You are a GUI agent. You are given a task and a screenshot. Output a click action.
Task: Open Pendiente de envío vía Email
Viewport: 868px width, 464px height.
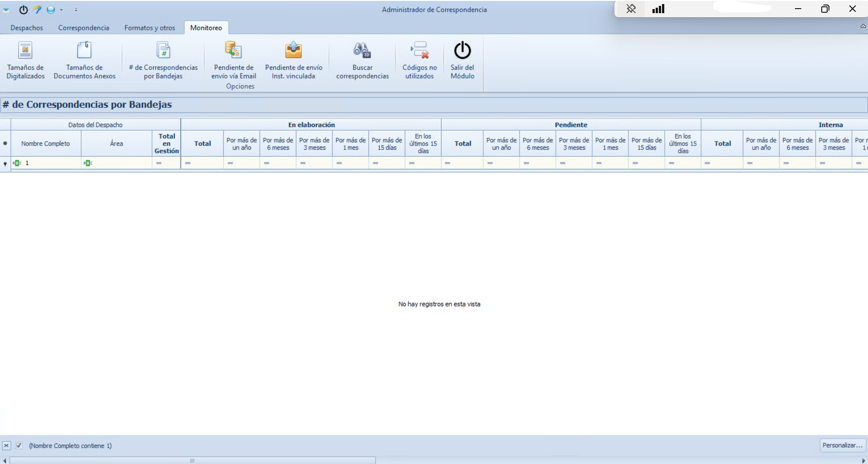[233, 60]
